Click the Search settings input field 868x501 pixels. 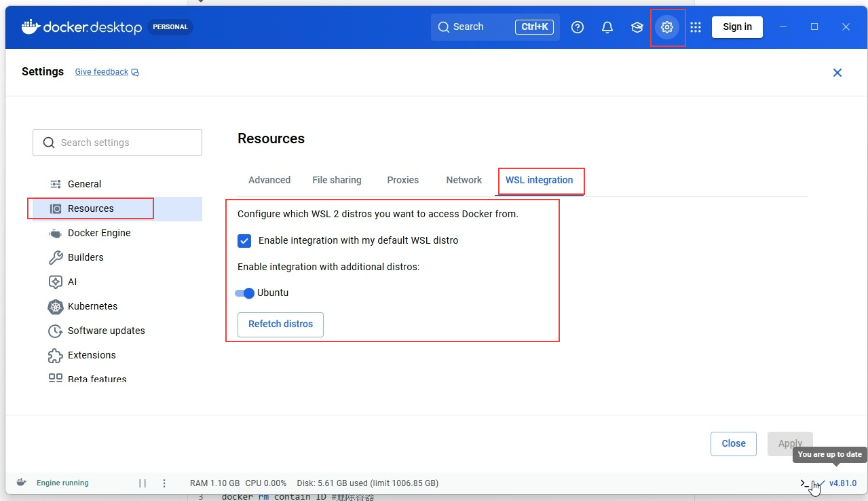pyautogui.click(x=117, y=143)
